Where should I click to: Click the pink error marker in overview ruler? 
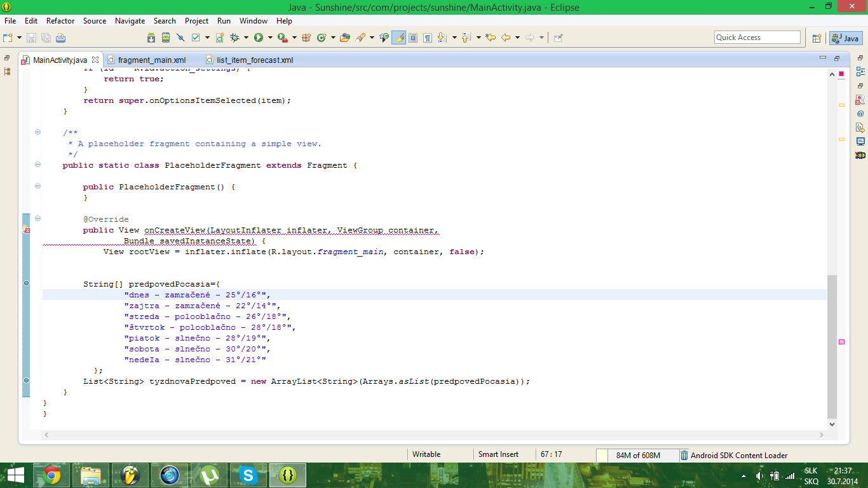tap(841, 342)
